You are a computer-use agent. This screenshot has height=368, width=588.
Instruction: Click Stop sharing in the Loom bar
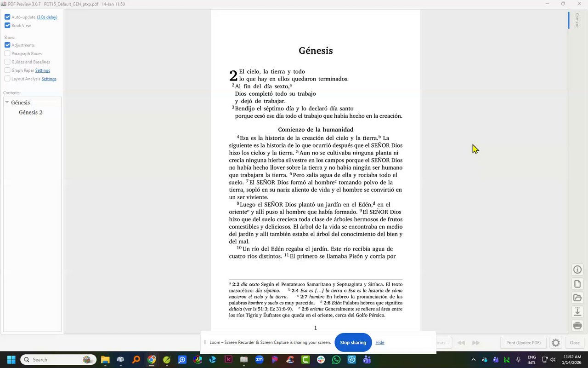(353, 342)
